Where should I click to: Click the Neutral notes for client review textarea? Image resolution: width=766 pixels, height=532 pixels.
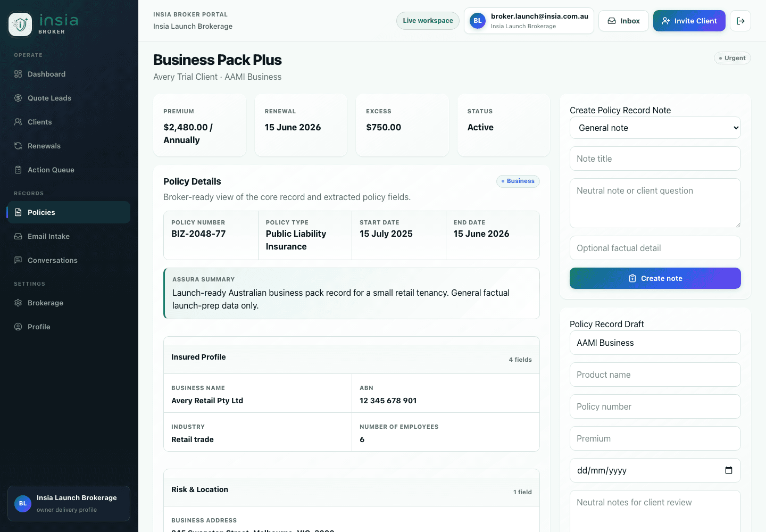(x=655, y=511)
